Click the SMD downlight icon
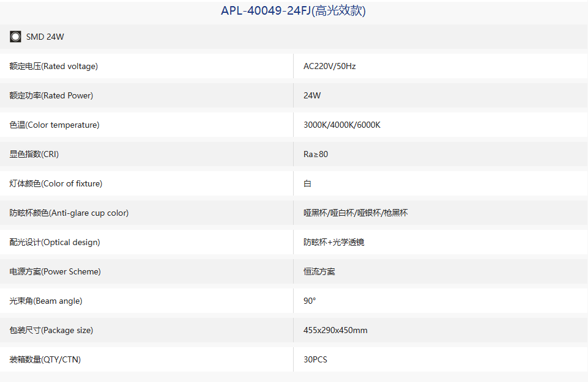This screenshot has width=588, height=382. (x=15, y=37)
